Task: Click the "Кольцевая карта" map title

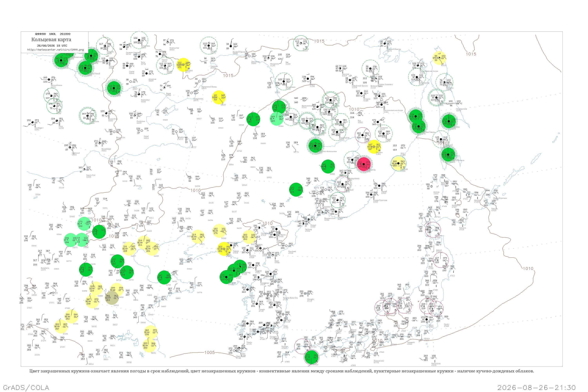Action: point(51,40)
